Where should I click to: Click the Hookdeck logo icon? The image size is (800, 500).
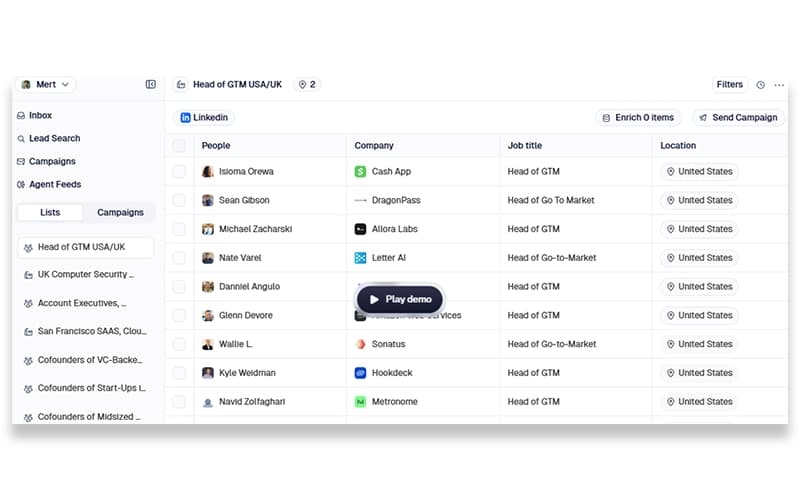pos(360,373)
